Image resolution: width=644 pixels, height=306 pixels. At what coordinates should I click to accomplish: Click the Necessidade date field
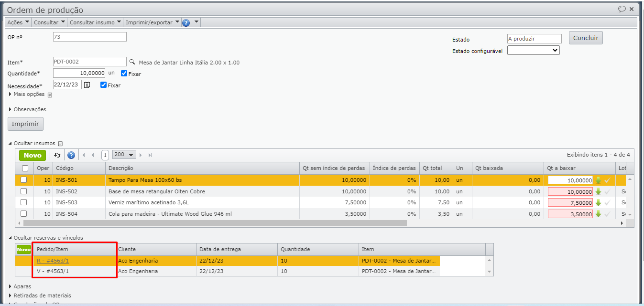67,84
